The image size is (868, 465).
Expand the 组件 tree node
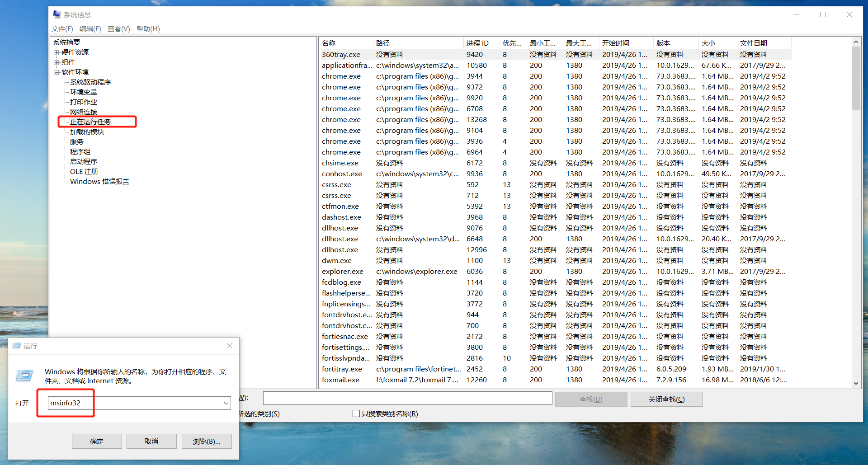pyautogui.click(x=57, y=62)
